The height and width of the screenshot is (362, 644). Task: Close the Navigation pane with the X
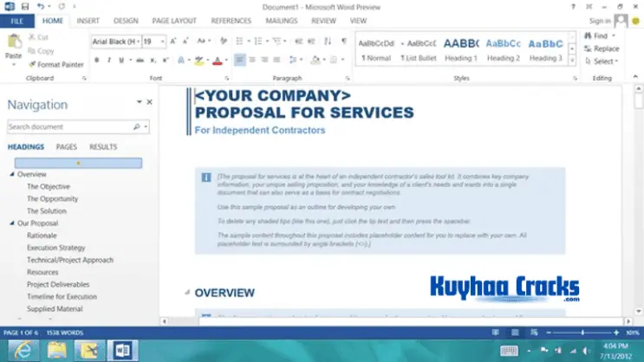tap(149, 102)
